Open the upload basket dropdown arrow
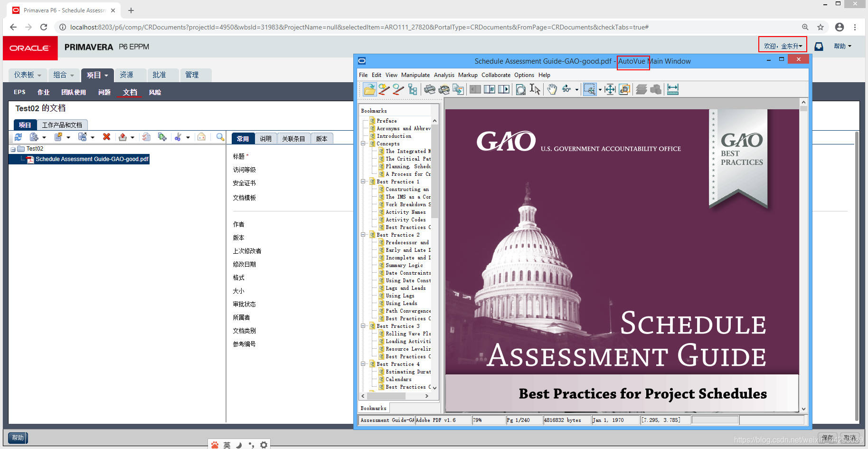 coord(132,137)
